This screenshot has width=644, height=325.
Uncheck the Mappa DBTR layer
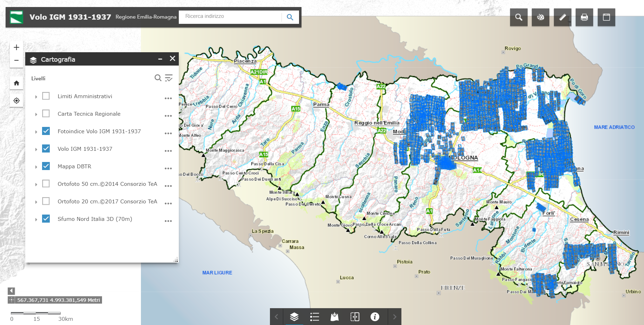click(x=46, y=166)
